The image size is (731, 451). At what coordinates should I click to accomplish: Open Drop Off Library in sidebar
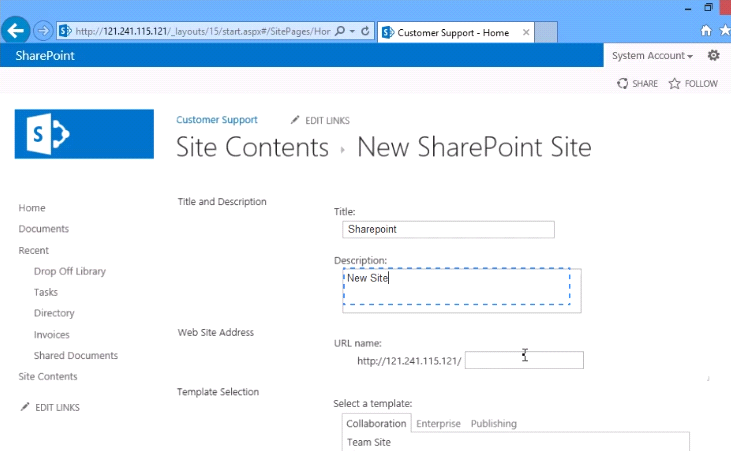70,271
